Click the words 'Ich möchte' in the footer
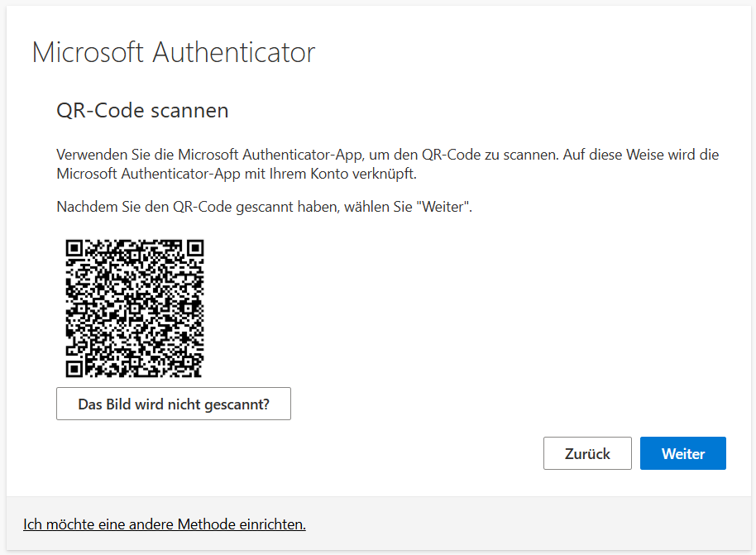The image size is (756, 555). point(58,524)
